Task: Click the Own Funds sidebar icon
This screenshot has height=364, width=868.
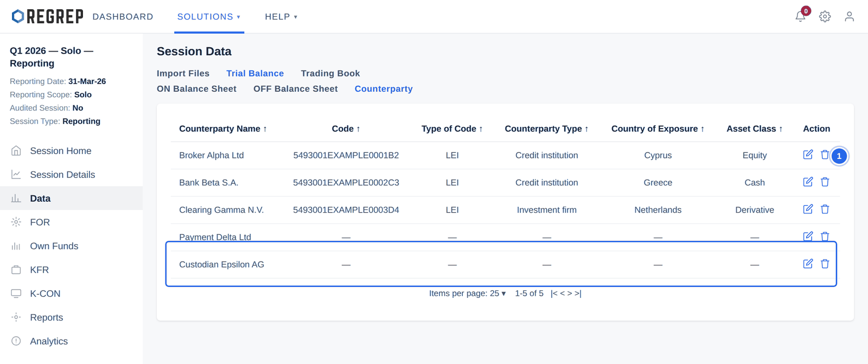Action: point(16,246)
